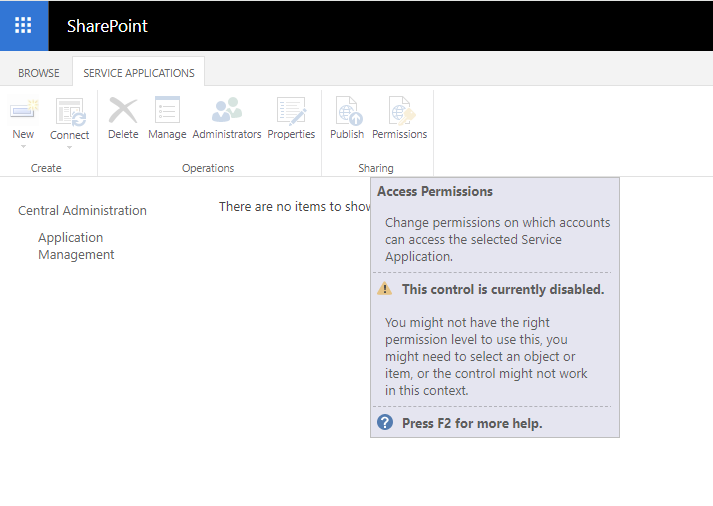This screenshot has width=713, height=506.
Task: Click the Access Permissions tooltip heading
Action: click(x=435, y=191)
